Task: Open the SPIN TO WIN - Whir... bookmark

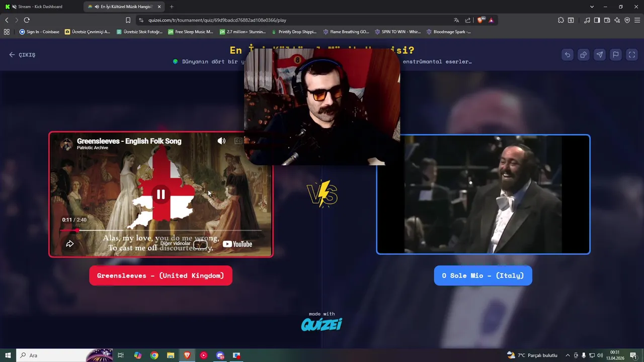Action: (x=397, y=32)
